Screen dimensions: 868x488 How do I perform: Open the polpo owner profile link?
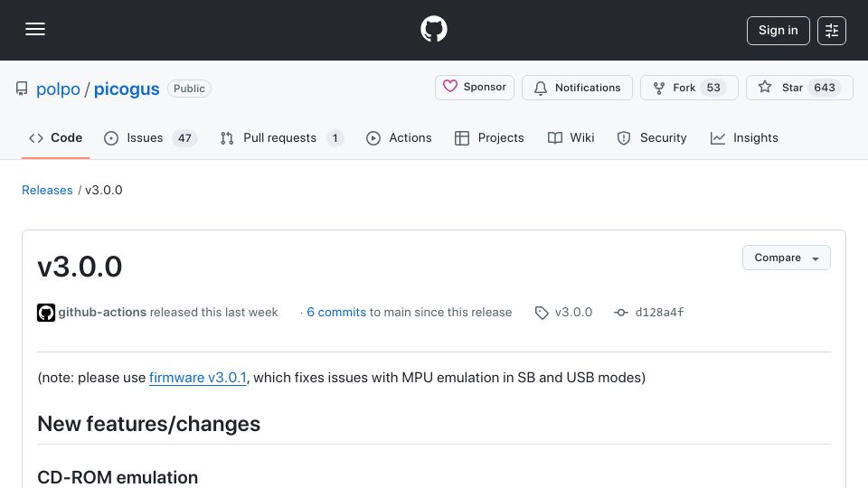[58, 89]
